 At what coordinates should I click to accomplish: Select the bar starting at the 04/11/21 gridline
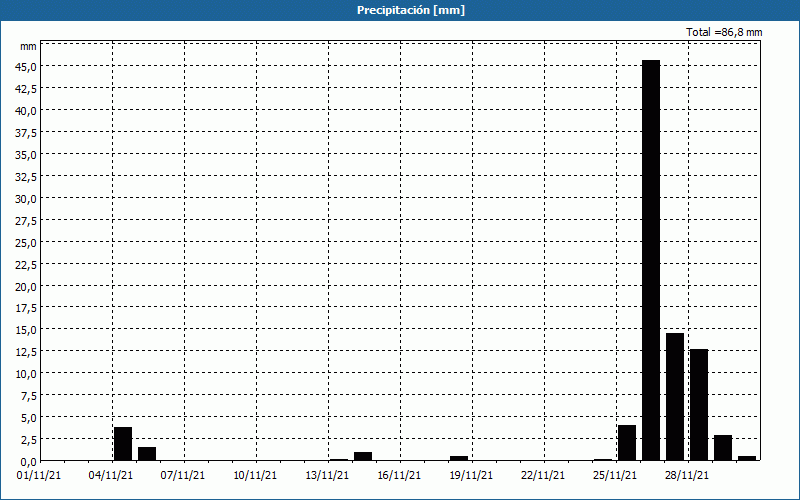(x=123, y=444)
